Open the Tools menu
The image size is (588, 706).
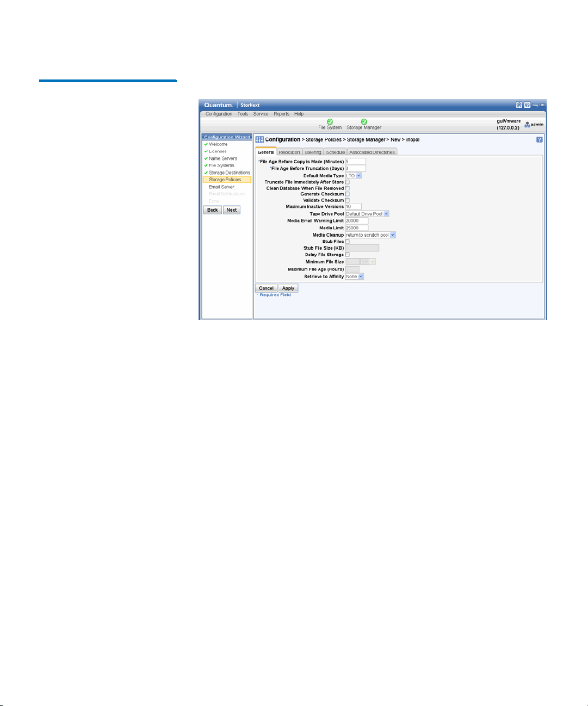[243, 114]
